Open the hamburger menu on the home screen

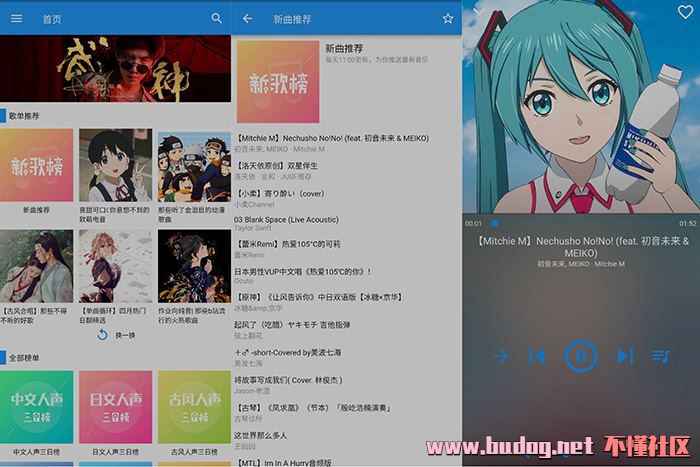17,19
